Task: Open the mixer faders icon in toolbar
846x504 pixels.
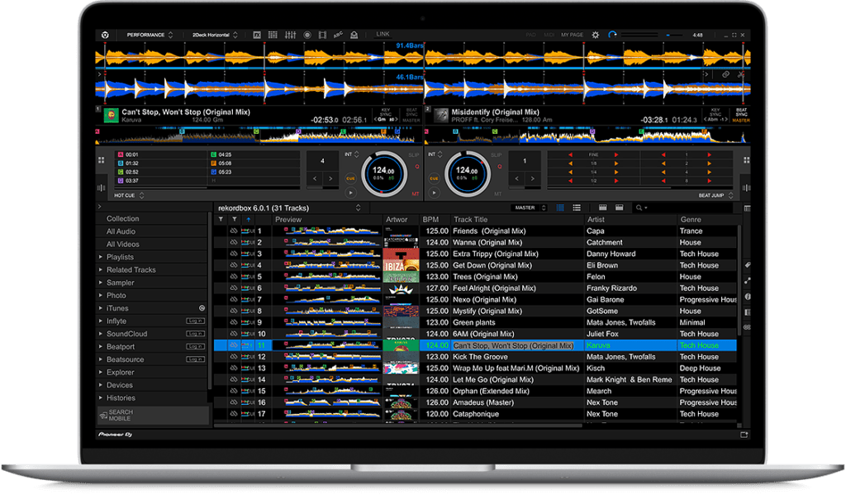Action: [x=290, y=35]
